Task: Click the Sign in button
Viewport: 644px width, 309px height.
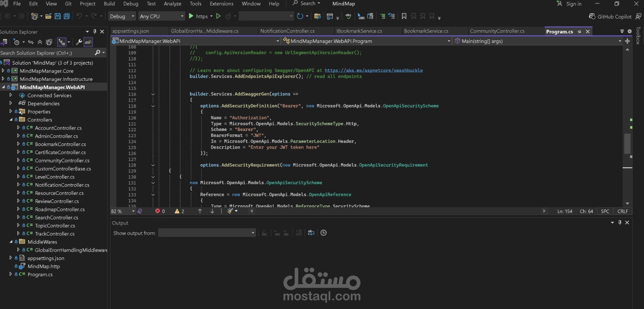Action: click(x=569, y=4)
